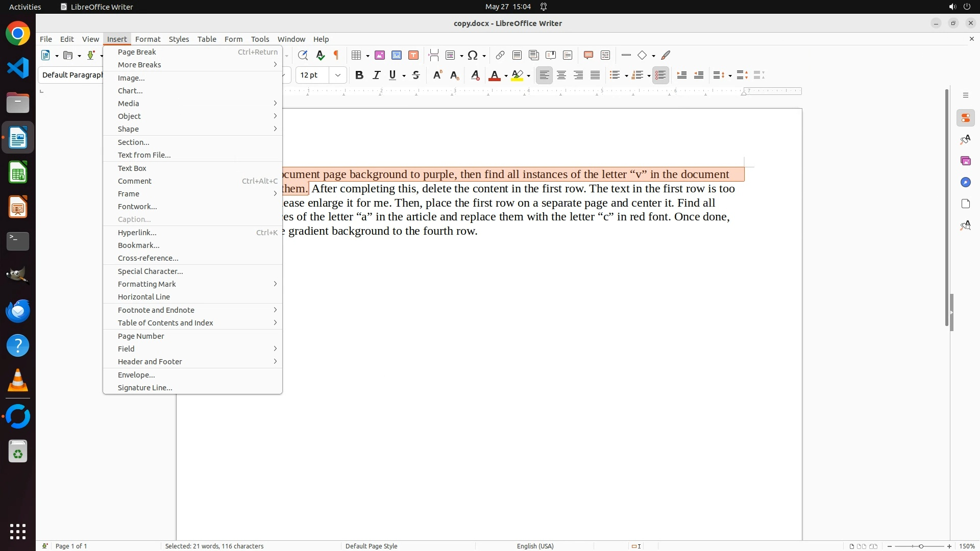The image size is (980, 551).
Task: Click the Strikethrough icon
Action: pos(416,76)
